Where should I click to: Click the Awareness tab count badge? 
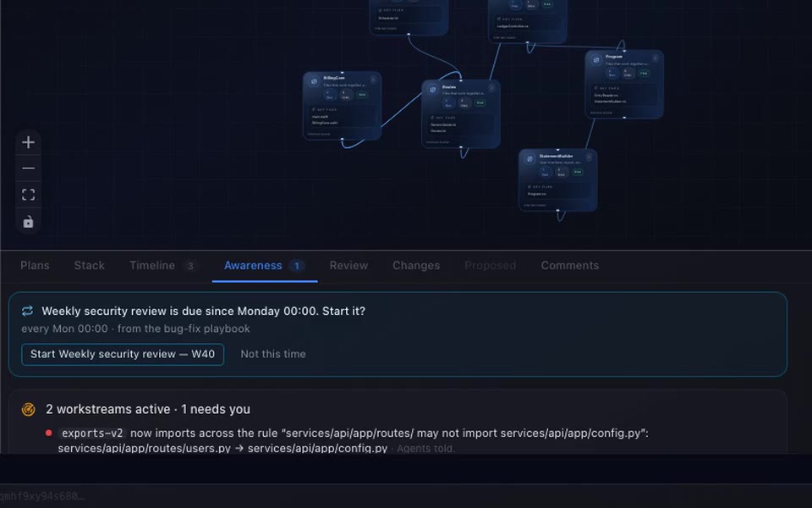pos(297,266)
